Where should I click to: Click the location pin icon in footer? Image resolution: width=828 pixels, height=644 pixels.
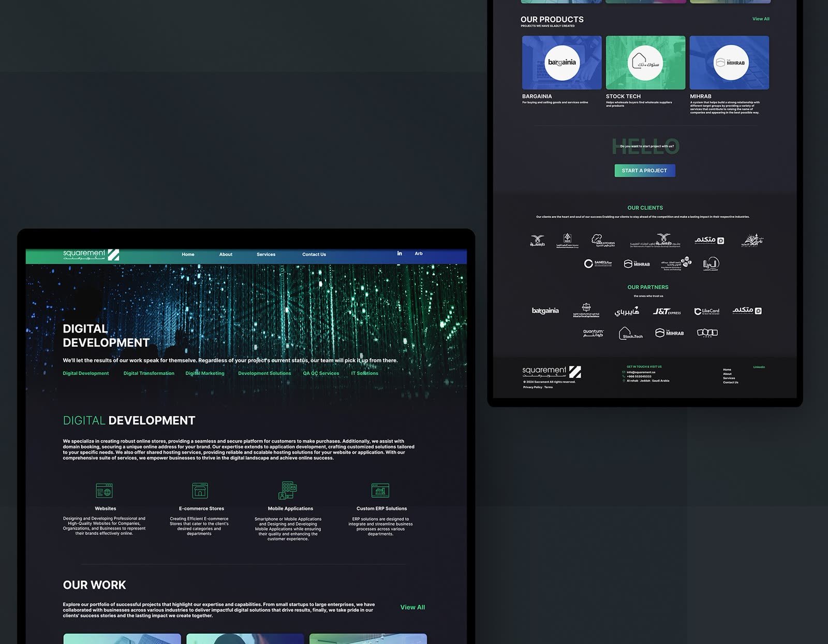624,380
